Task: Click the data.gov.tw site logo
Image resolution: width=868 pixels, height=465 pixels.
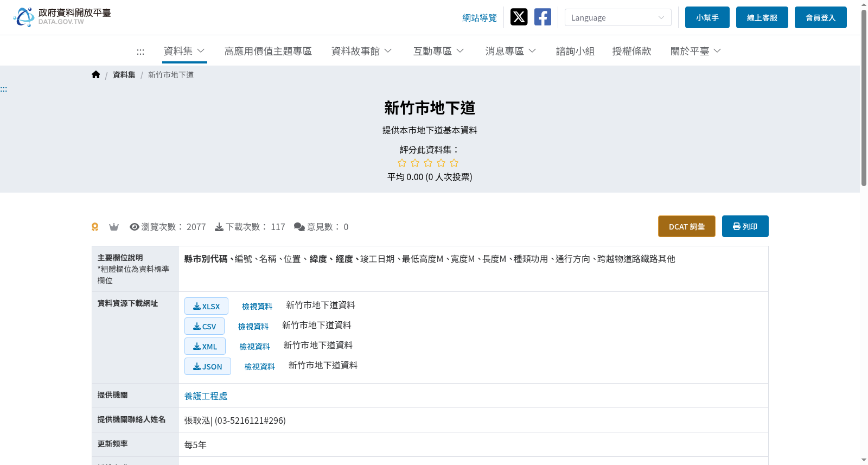Action: click(x=62, y=17)
